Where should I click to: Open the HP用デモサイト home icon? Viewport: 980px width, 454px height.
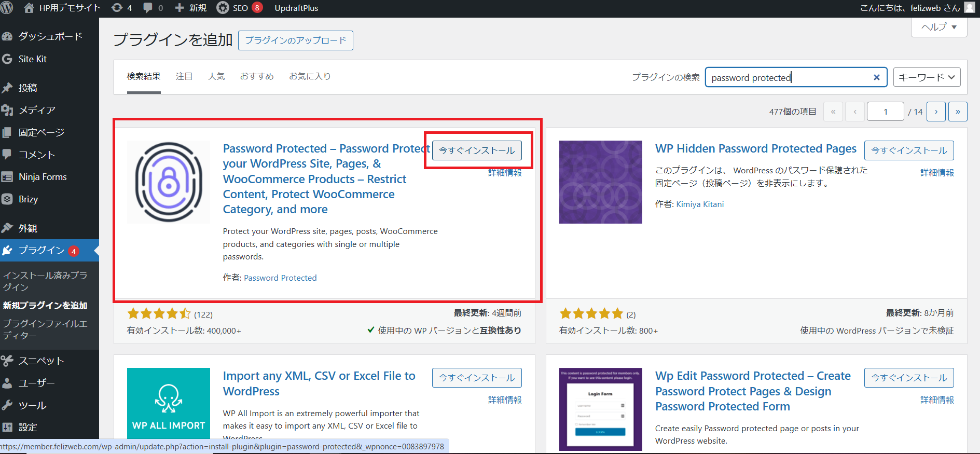[29, 8]
